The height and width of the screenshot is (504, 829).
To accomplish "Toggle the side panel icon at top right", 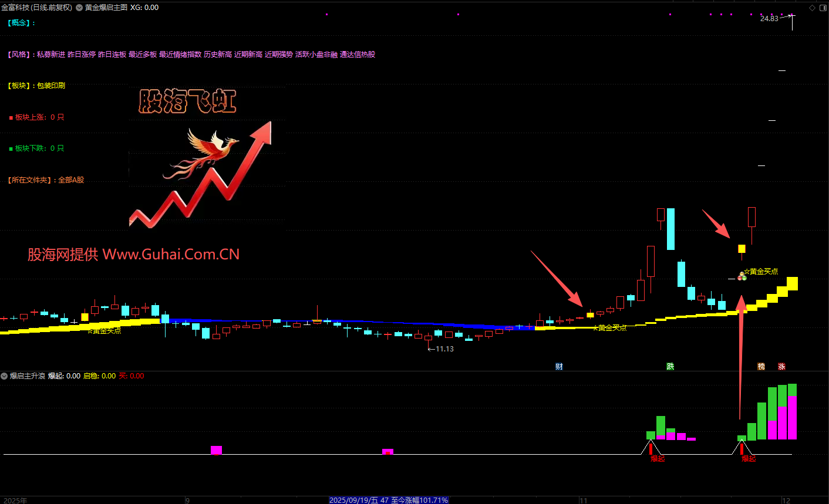I will pos(822,8).
